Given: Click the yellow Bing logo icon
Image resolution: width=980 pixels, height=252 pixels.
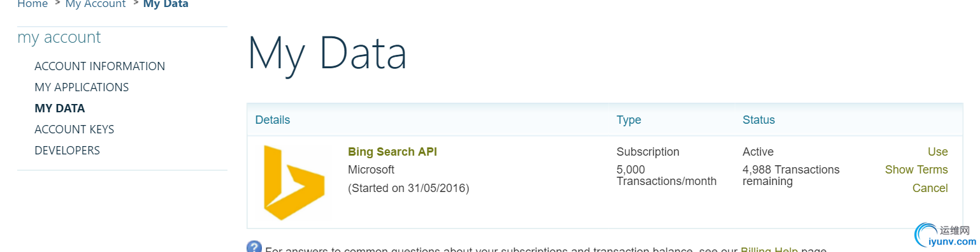Looking at the screenshot, I should pyautogui.click(x=294, y=182).
